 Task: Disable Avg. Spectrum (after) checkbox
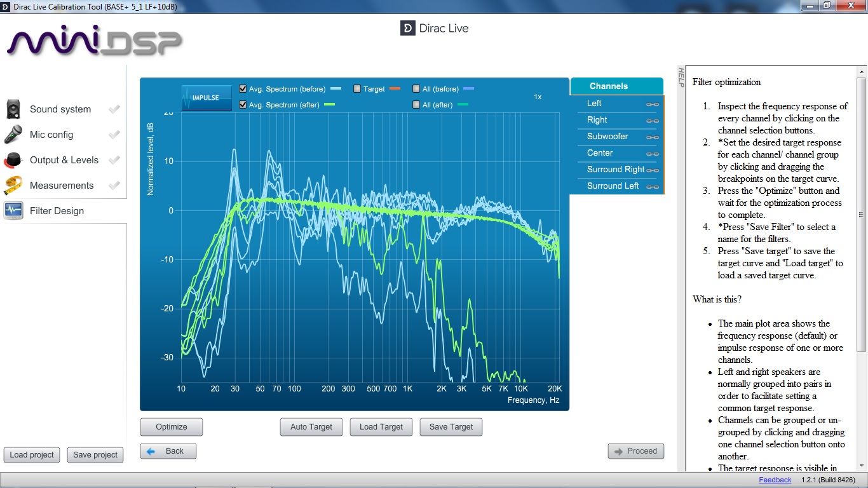tap(243, 105)
